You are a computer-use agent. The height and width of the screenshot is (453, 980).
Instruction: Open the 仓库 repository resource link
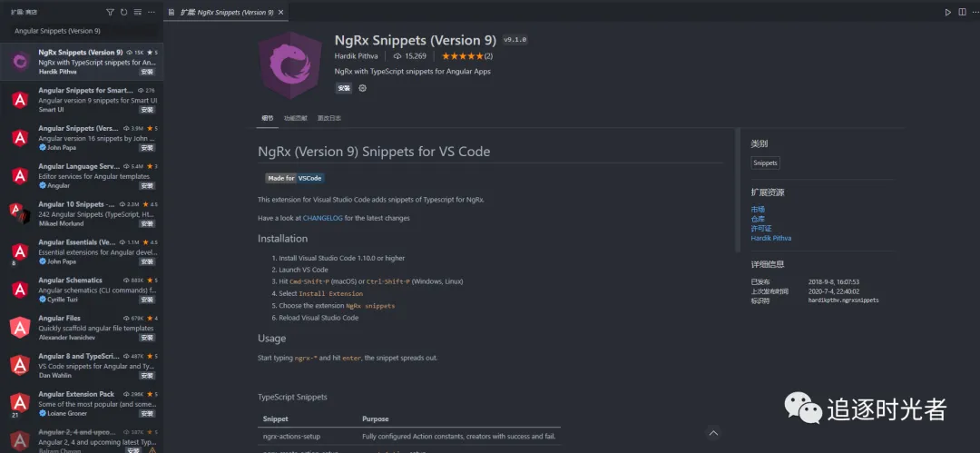tap(758, 219)
